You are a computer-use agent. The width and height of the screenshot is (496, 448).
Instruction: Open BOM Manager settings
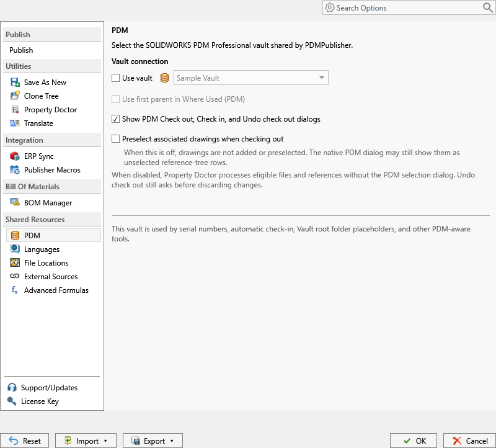48,203
